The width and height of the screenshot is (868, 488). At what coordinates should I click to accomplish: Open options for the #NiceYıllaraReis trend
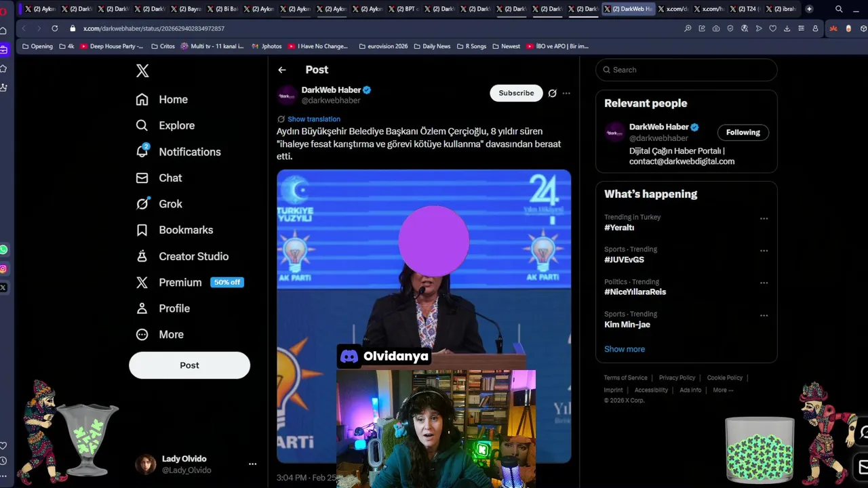click(x=764, y=283)
